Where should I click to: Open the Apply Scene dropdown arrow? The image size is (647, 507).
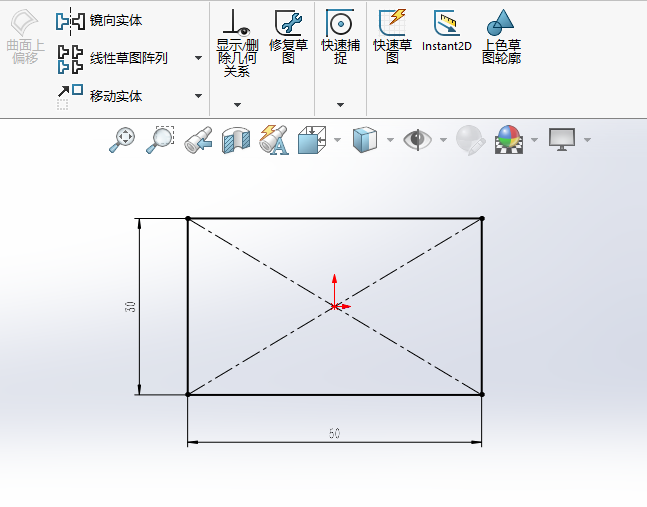pos(534,140)
